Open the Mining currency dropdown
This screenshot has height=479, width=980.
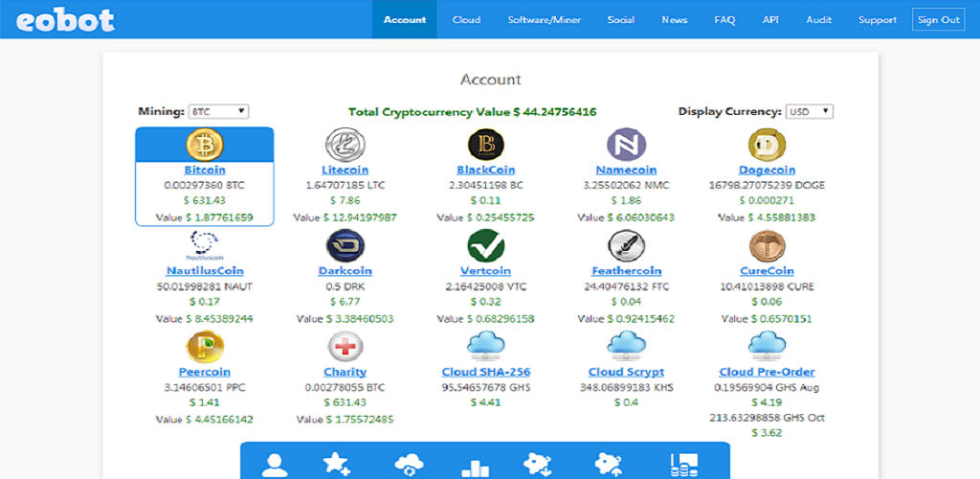[219, 112]
